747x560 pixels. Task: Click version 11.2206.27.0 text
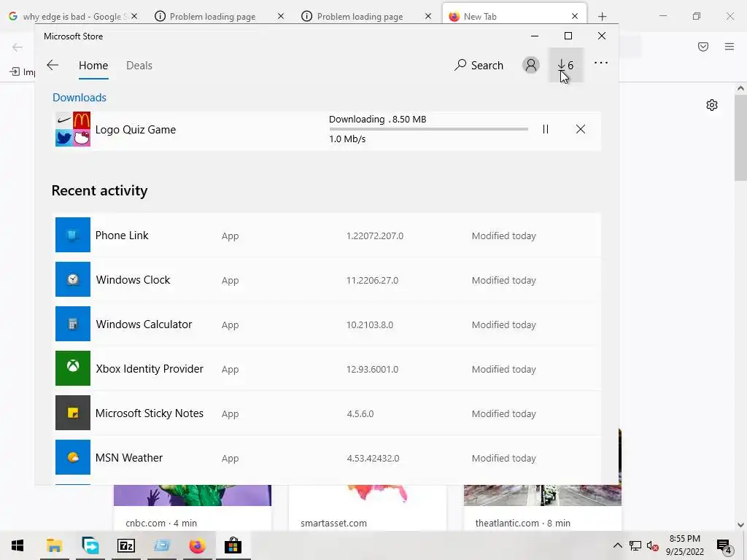point(373,281)
